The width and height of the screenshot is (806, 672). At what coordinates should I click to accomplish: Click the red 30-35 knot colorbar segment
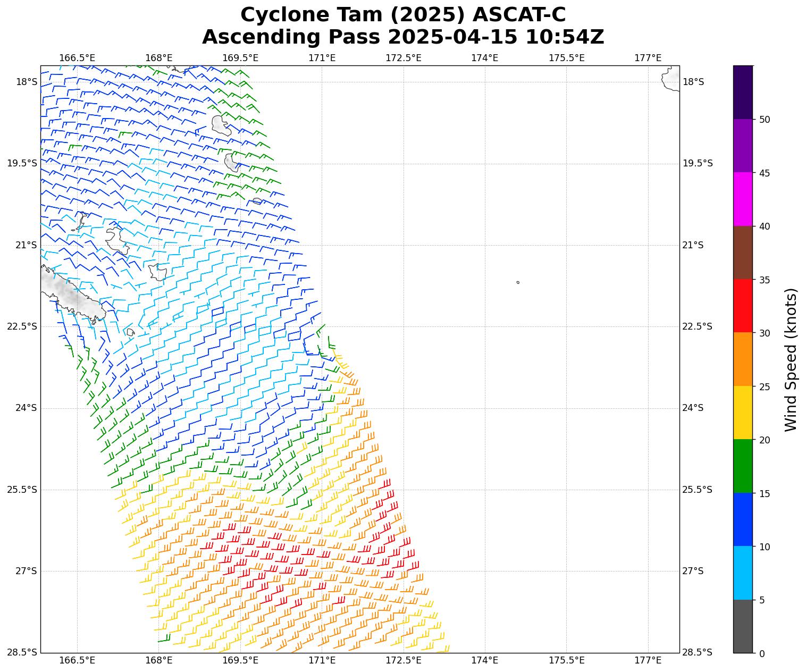743,306
